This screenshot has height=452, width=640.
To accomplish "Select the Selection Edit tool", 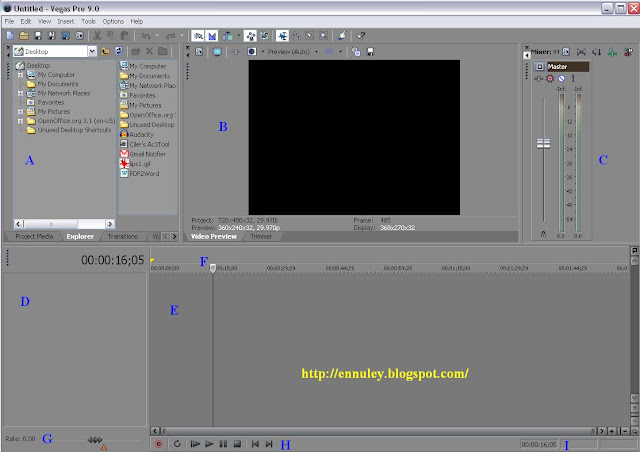I will pyautogui.click(x=310, y=36).
